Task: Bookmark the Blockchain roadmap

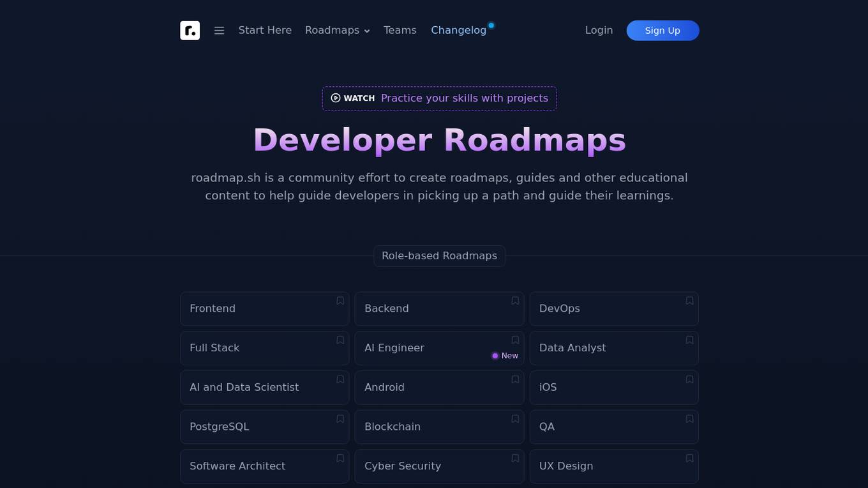Action: point(515,419)
